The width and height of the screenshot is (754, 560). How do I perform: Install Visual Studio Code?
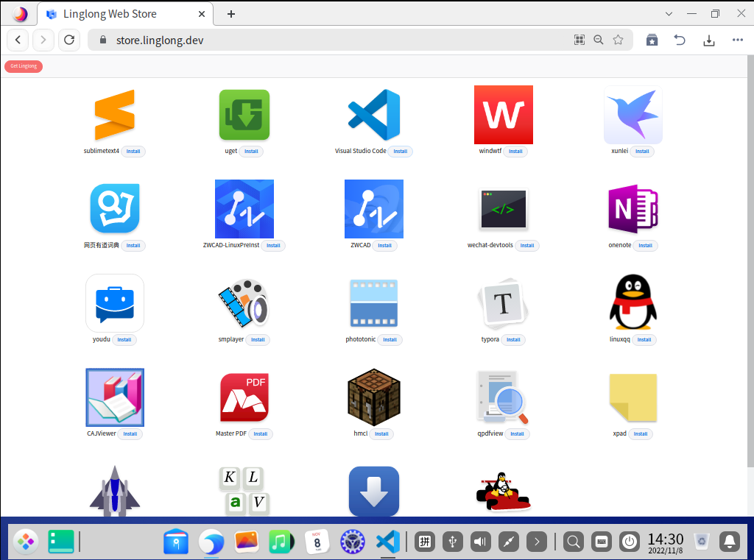pyautogui.click(x=400, y=152)
